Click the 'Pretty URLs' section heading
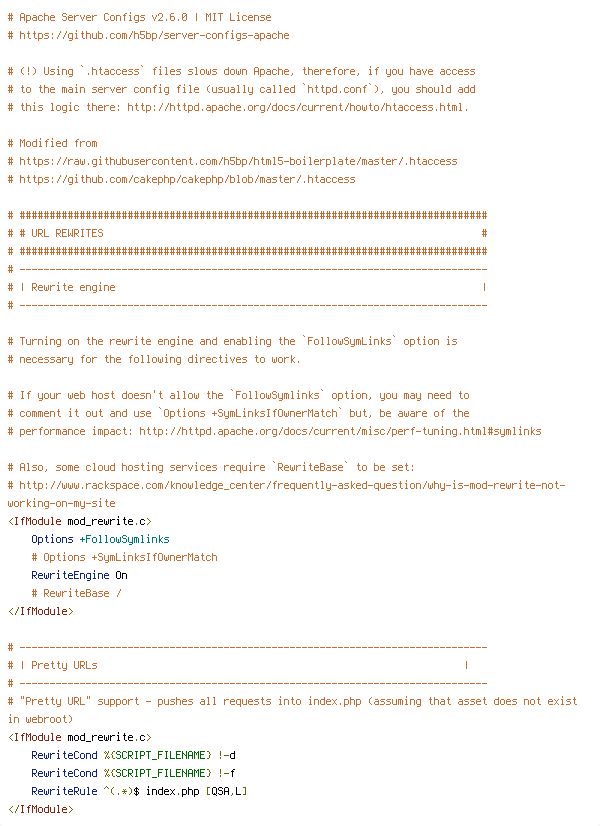The width and height of the screenshot is (600, 826). [x=64, y=665]
